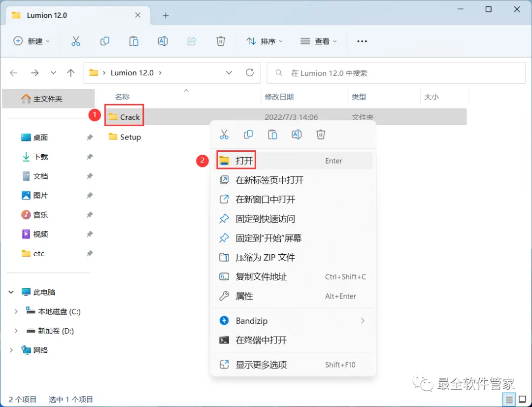Refresh the Lumion 12.0 folder view

250,72
